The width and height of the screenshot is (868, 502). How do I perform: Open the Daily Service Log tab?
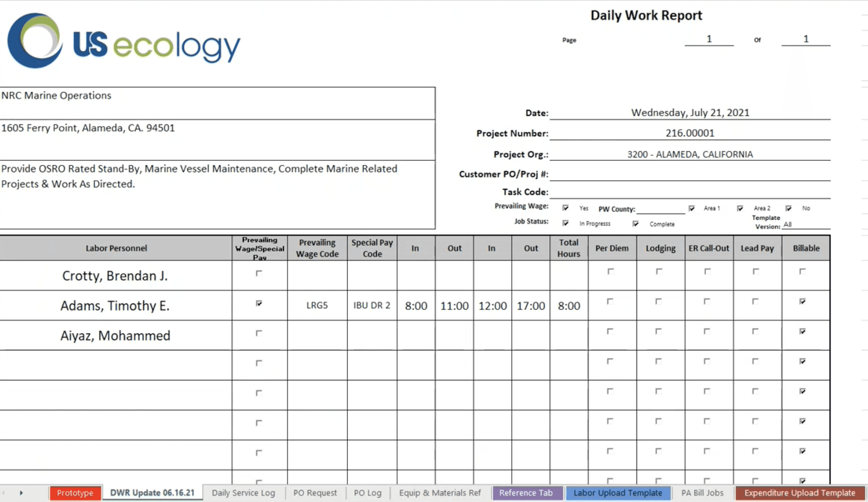pos(243,493)
